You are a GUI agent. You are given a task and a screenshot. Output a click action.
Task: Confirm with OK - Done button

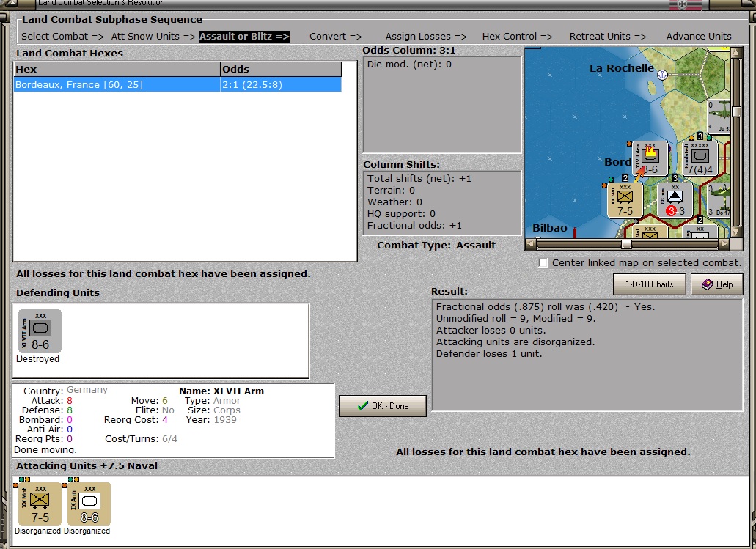point(383,406)
